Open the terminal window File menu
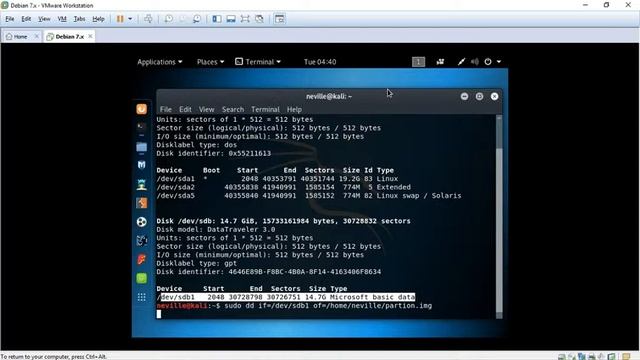The height and width of the screenshot is (360, 640). click(166, 109)
